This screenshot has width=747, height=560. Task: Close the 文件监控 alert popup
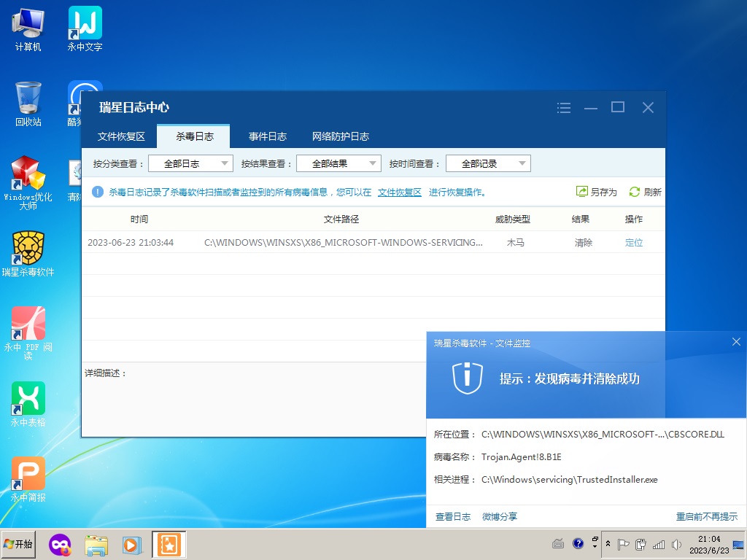tap(736, 342)
